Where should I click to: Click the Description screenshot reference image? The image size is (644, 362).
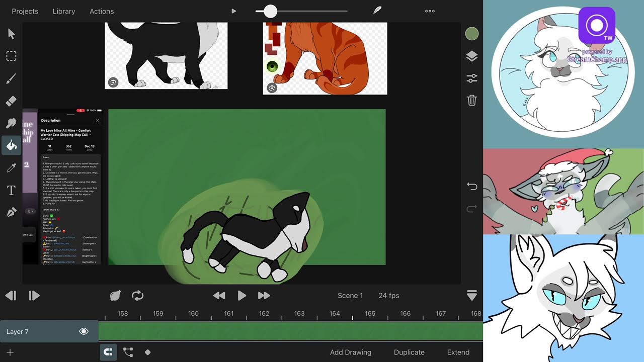tap(62, 187)
